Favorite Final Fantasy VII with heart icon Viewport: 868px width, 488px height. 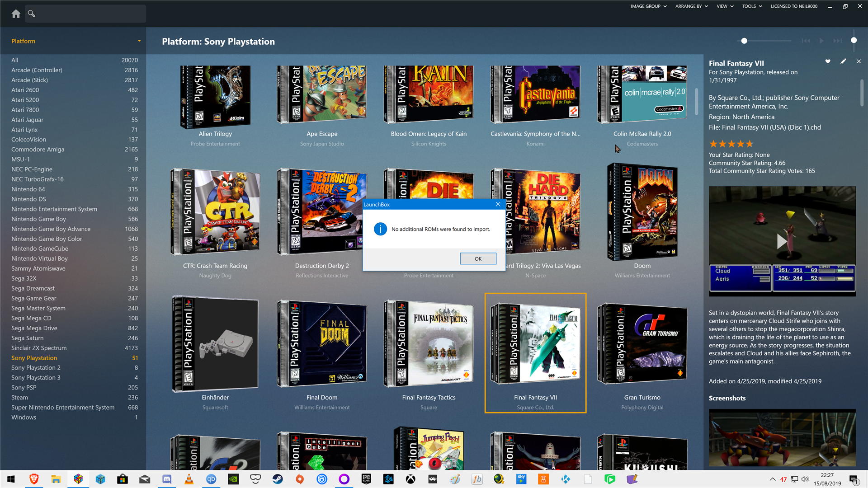click(828, 61)
